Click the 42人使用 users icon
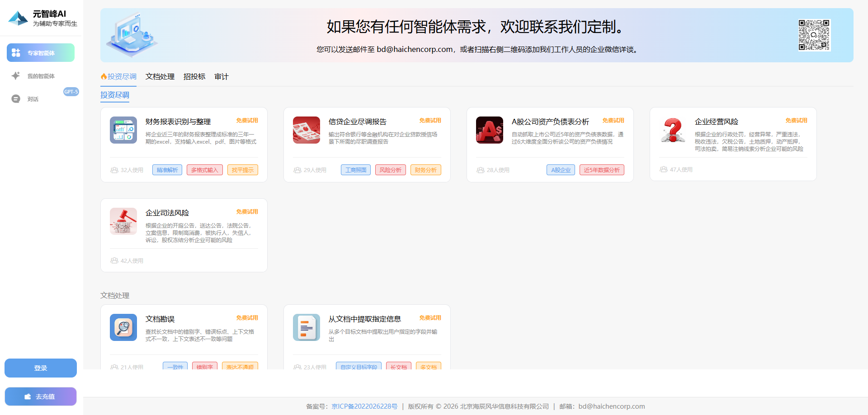868x415 pixels. pos(114,261)
